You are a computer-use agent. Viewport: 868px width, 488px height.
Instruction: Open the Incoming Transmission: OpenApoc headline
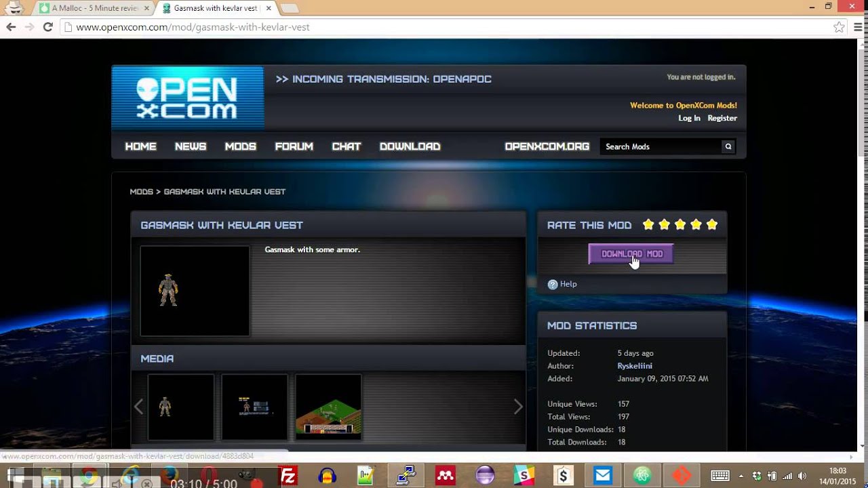coord(384,79)
